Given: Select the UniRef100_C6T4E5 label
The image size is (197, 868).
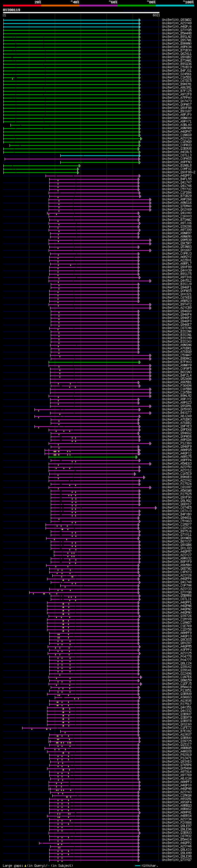Looking at the screenshot, I should pos(177,508).
